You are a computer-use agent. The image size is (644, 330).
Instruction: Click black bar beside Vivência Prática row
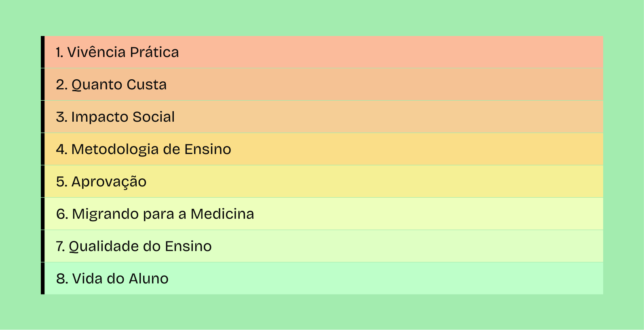point(42,52)
